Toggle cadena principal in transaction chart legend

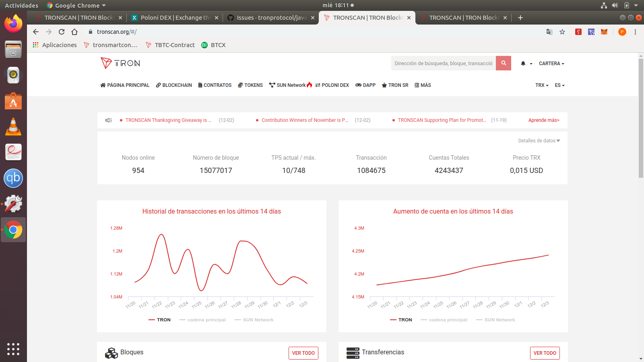tap(202, 320)
